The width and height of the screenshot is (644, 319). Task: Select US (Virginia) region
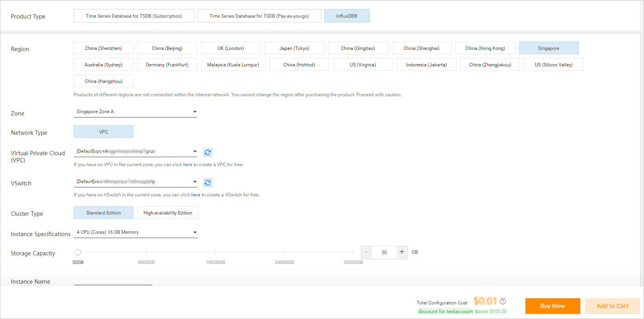tap(363, 65)
